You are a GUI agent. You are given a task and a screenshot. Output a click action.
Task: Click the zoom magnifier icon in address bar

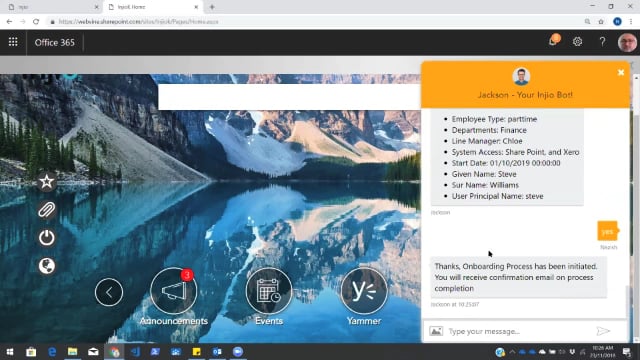point(587,22)
